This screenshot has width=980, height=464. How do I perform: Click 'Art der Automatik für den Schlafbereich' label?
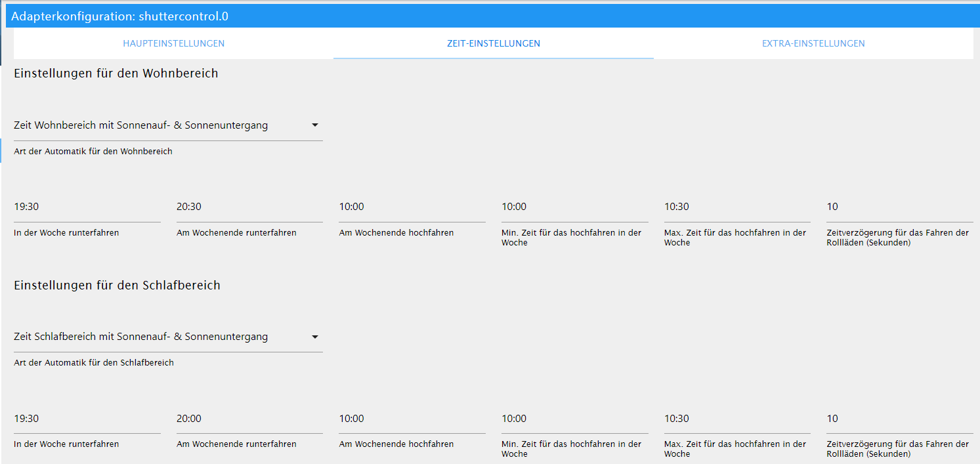tap(94, 362)
